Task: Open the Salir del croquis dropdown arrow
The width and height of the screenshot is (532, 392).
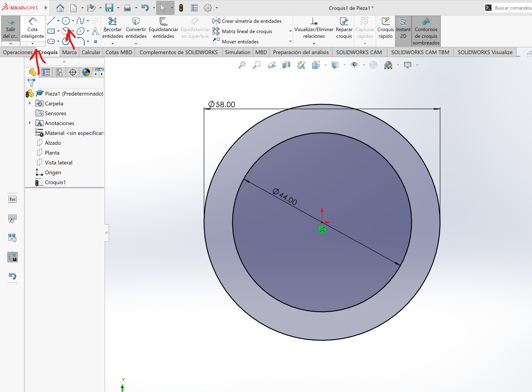Action: pyautogui.click(x=11, y=44)
